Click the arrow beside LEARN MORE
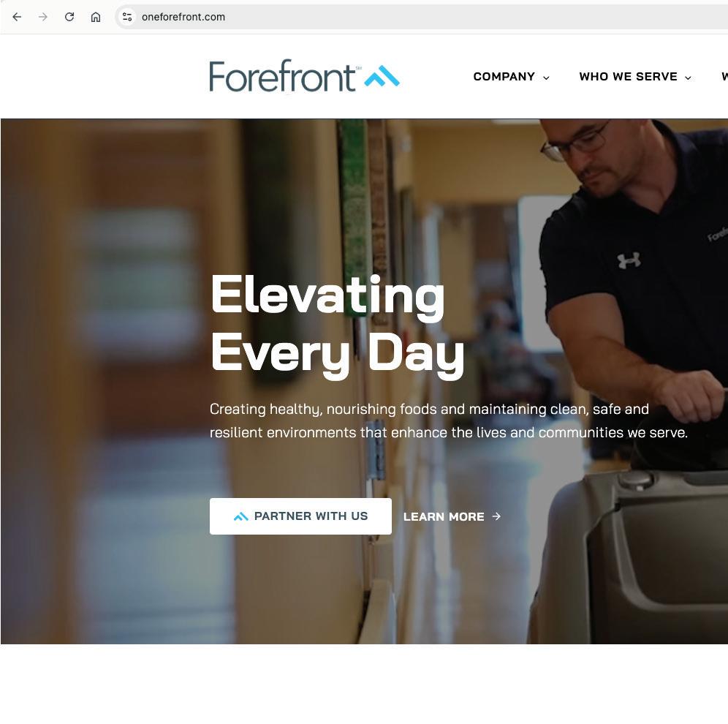The image size is (728, 724). 496,516
